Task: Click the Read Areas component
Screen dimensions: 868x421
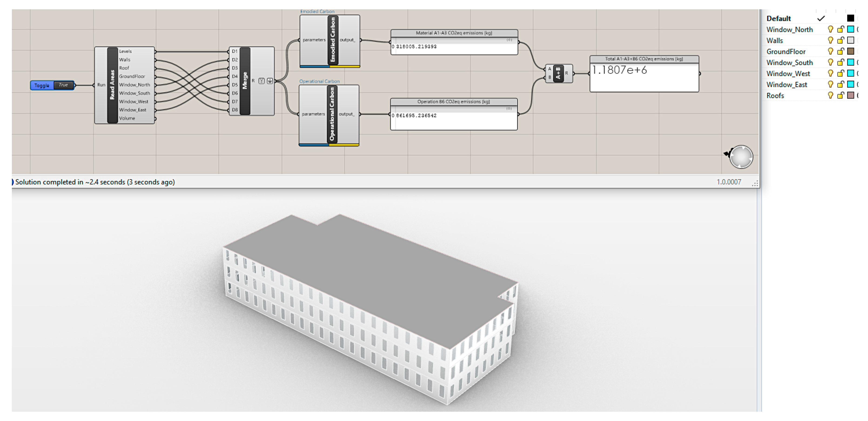Action: coord(112,85)
